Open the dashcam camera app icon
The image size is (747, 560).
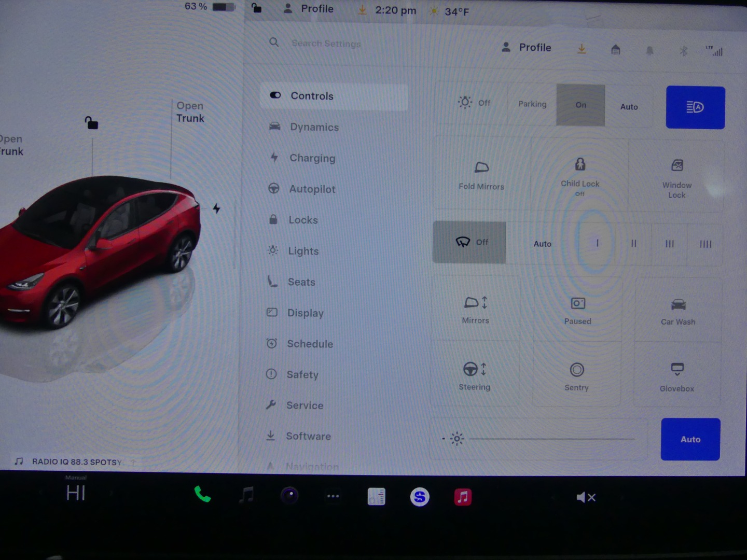289,496
